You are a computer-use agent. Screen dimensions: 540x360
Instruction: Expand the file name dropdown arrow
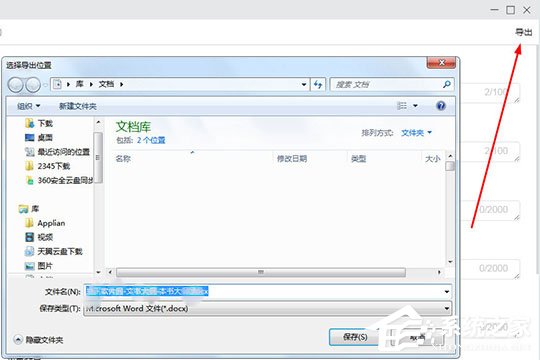[447, 292]
